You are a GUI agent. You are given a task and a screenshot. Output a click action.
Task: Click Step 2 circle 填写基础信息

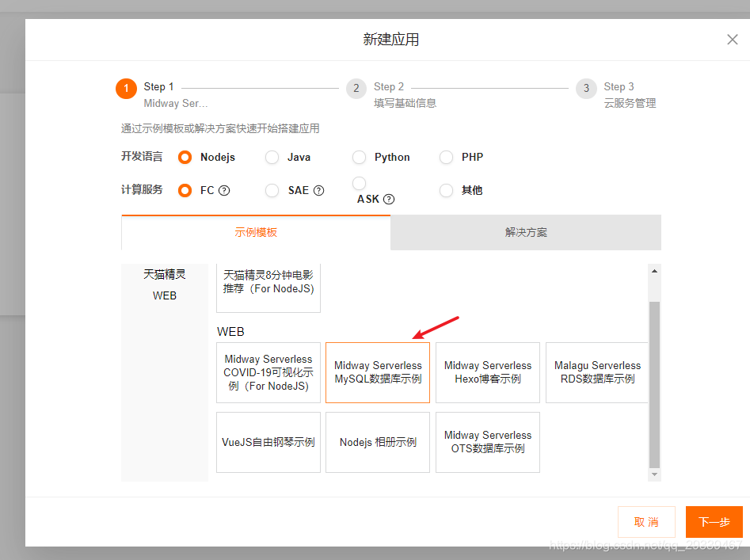[x=356, y=89]
